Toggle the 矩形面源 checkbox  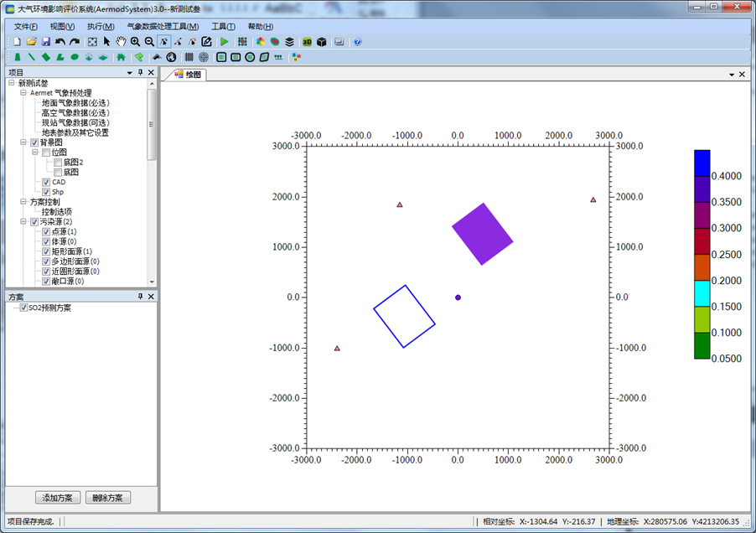tap(46, 251)
